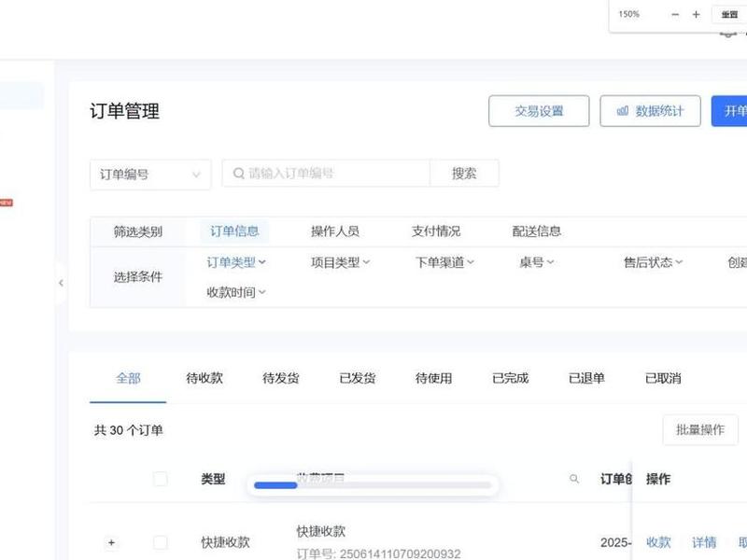This screenshot has height=560, width=747.
Task: Select 操作人员 filter category
Action: tap(335, 231)
